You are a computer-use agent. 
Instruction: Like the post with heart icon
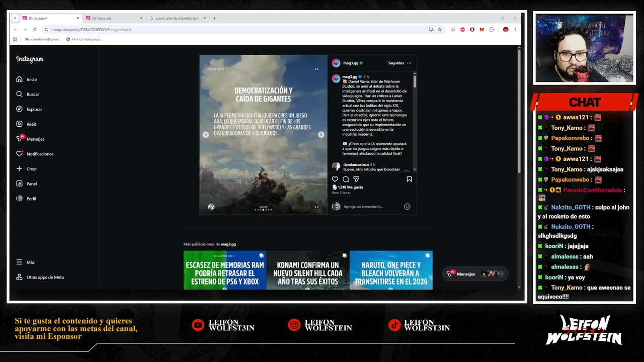click(x=335, y=179)
